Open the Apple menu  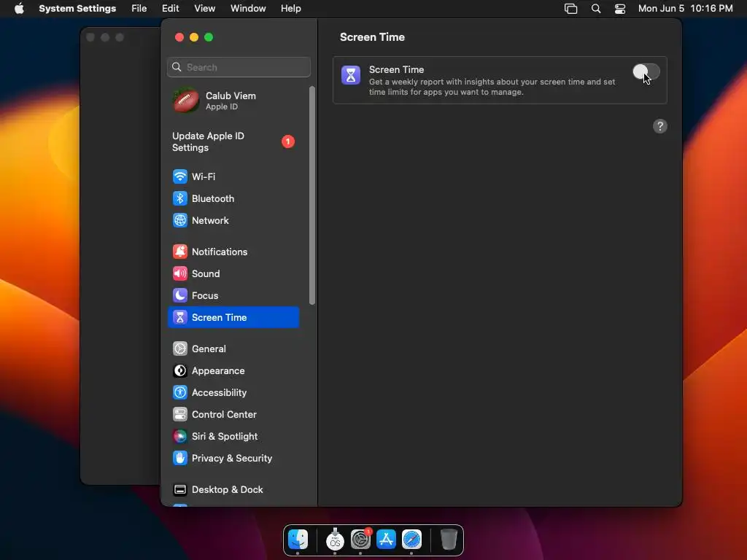pos(19,9)
